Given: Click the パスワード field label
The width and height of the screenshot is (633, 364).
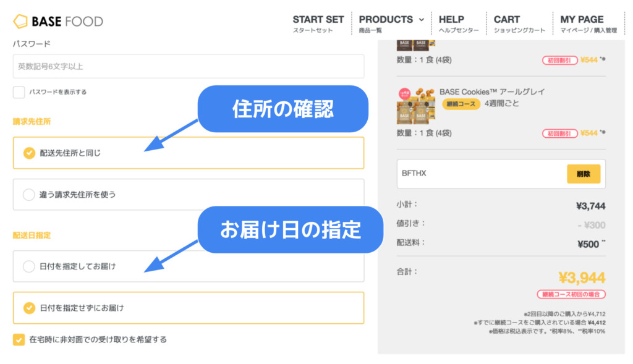Looking at the screenshot, I should (x=32, y=44).
